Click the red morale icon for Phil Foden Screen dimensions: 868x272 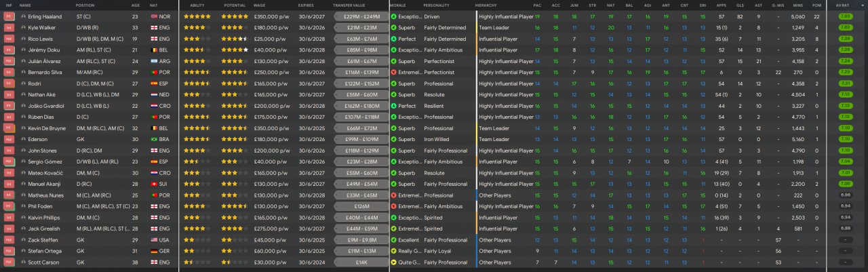(x=394, y=206)
